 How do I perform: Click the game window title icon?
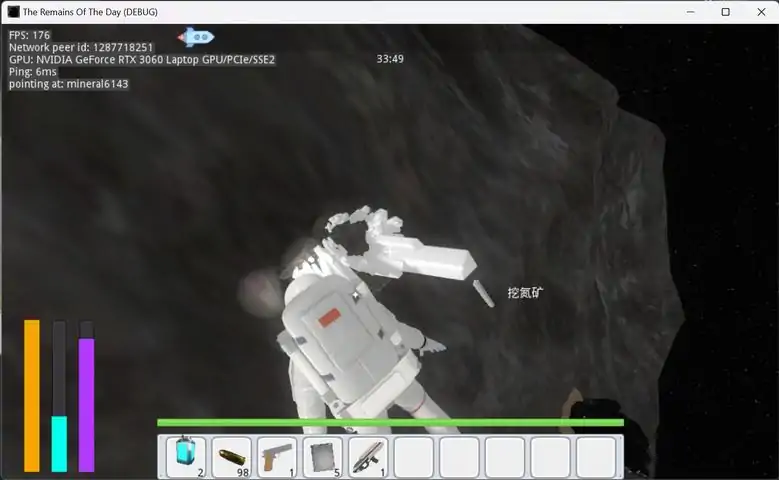tap(13, 11)
